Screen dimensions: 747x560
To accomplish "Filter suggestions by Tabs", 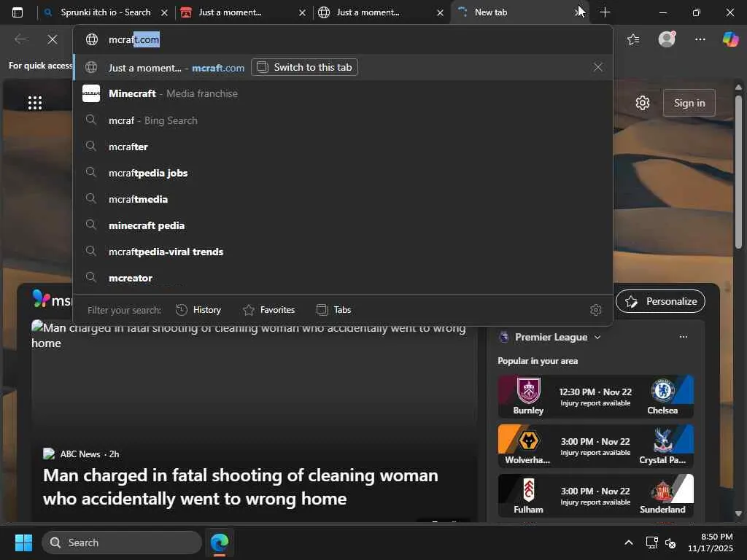I will (334, 310).
